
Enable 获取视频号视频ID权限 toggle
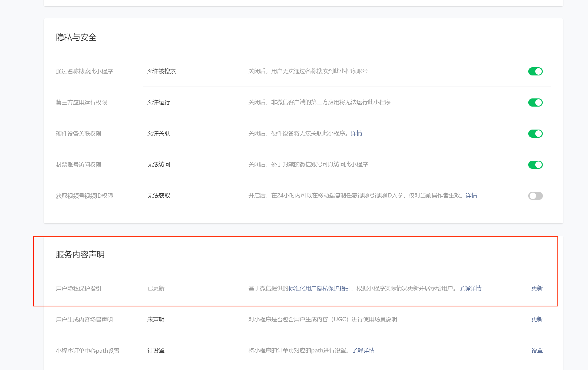coord(535,196)
